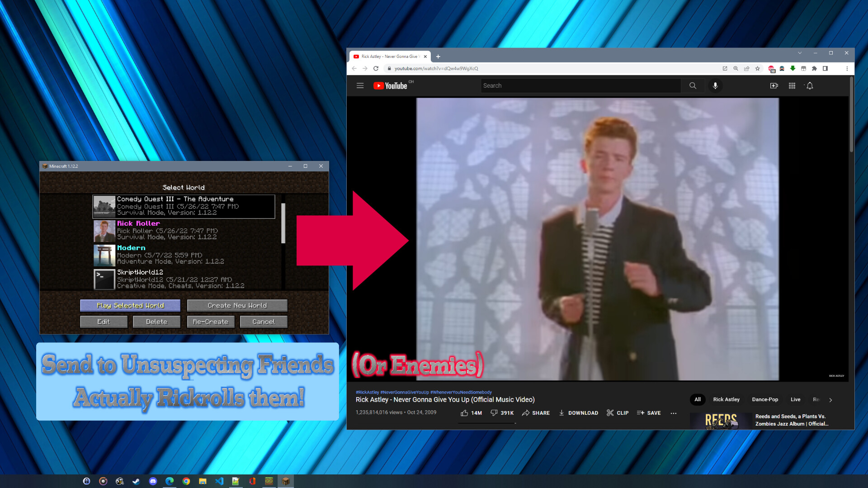Expand more video actions ellipsis
The width and height of the screenshot is (868, 488).
674,413
